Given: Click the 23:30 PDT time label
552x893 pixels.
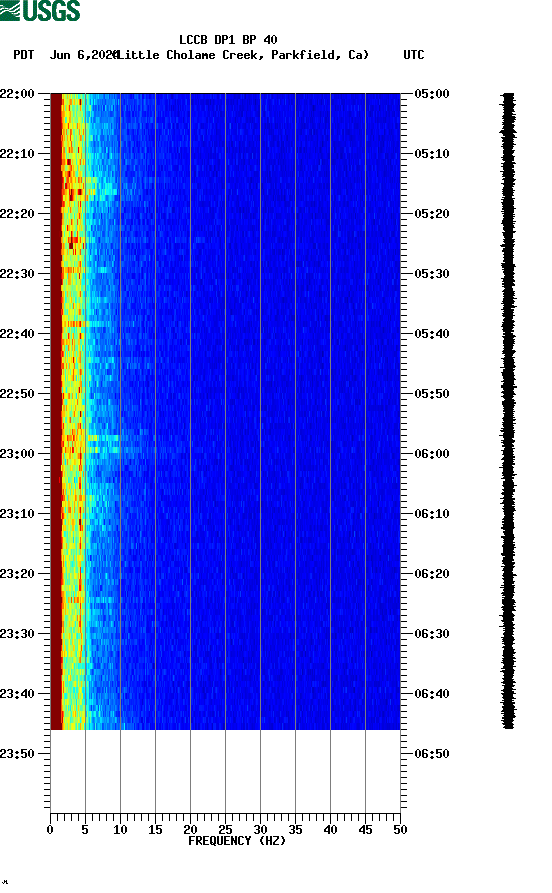Looking at the screenshot, I should tap(17, 634).
